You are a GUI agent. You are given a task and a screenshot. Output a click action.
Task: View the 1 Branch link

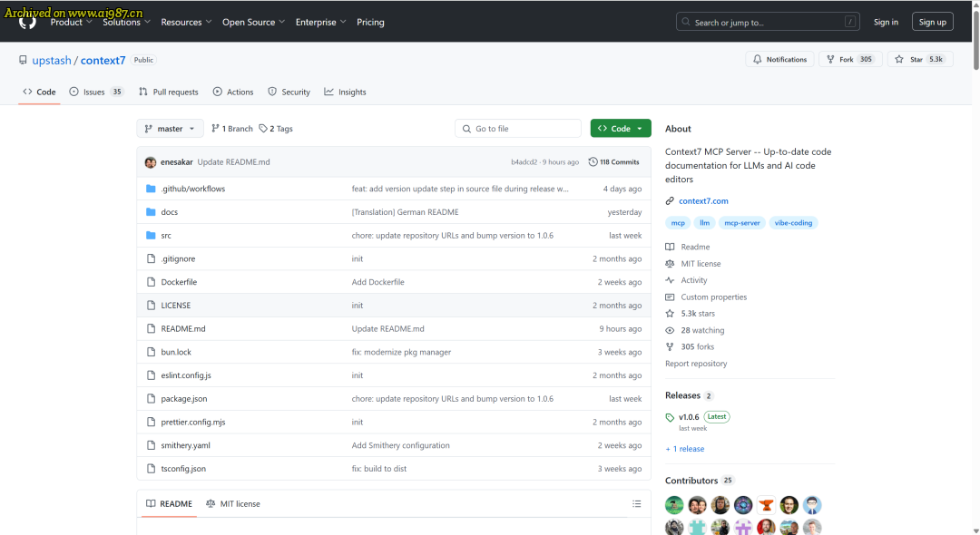[x=232, y=129]
